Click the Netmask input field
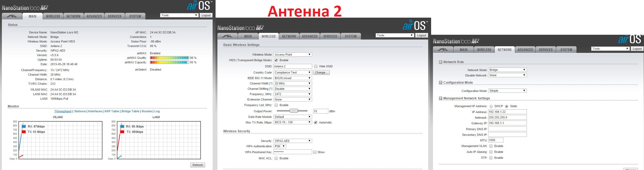 (x=507, y=117)
